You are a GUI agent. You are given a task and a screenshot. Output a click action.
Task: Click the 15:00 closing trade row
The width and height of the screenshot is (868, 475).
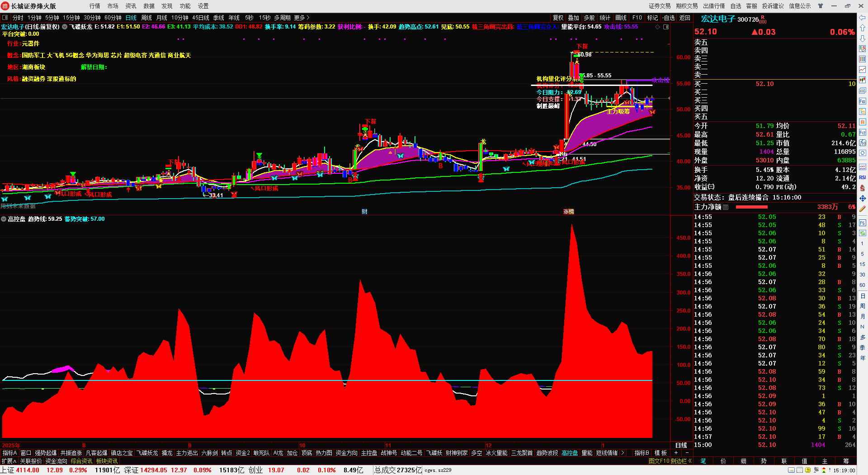(x=774, y=445)
